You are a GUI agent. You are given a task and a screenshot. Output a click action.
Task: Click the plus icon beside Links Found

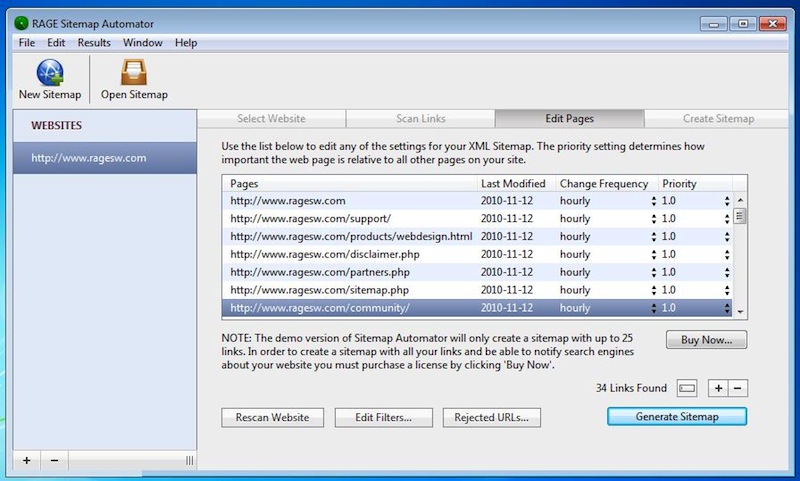pos(718,388)
